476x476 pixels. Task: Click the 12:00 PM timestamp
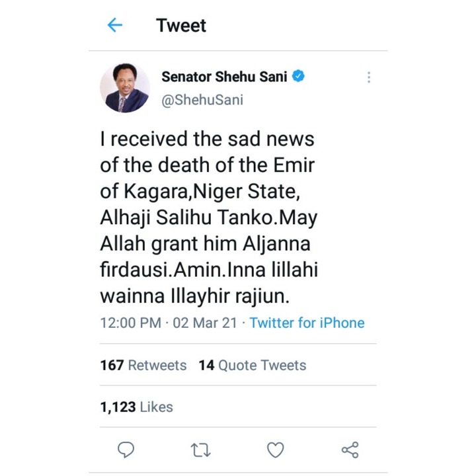[131, 323]
